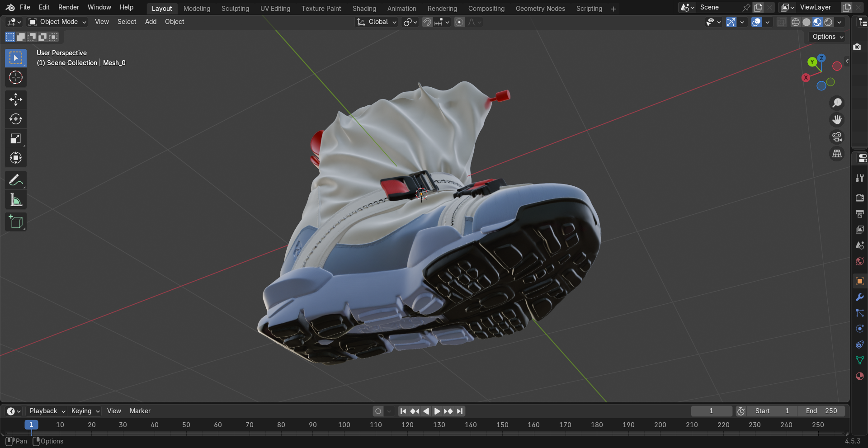
Task: Expand the Options dropdown in the viewport
Action: coord(826,37)
